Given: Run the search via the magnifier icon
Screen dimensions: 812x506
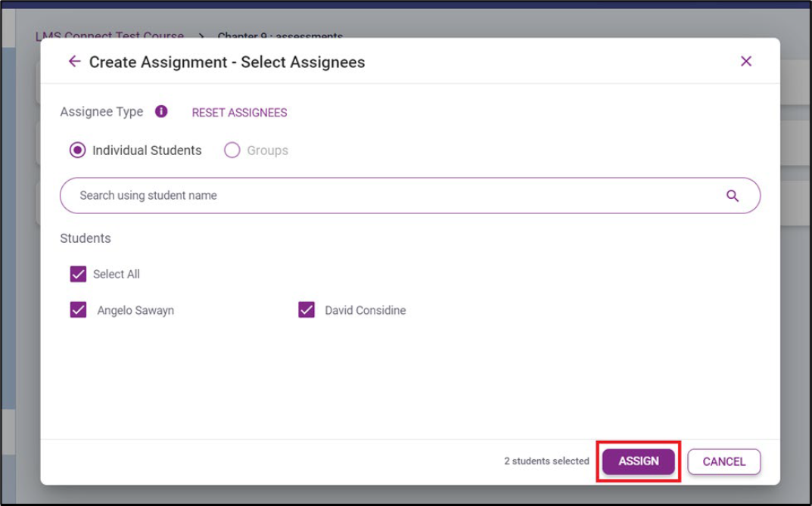Looking at the screenshot, I should click(x=732, y=195).
